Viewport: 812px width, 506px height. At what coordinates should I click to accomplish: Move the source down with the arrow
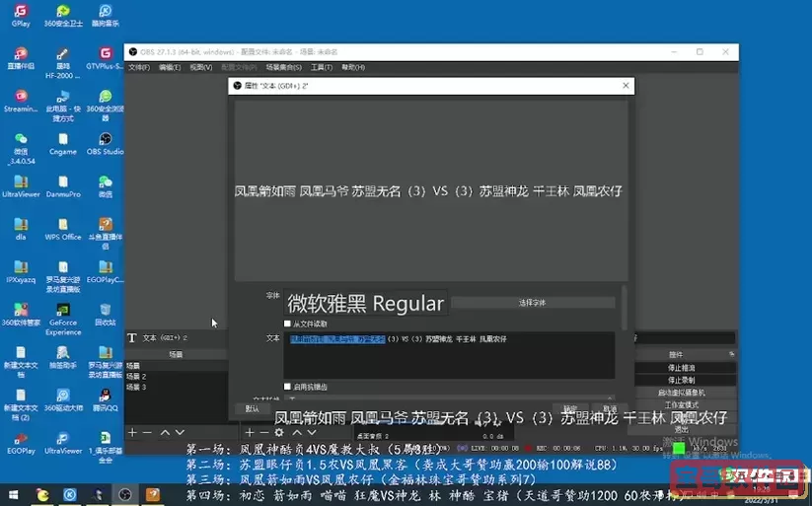312,432
